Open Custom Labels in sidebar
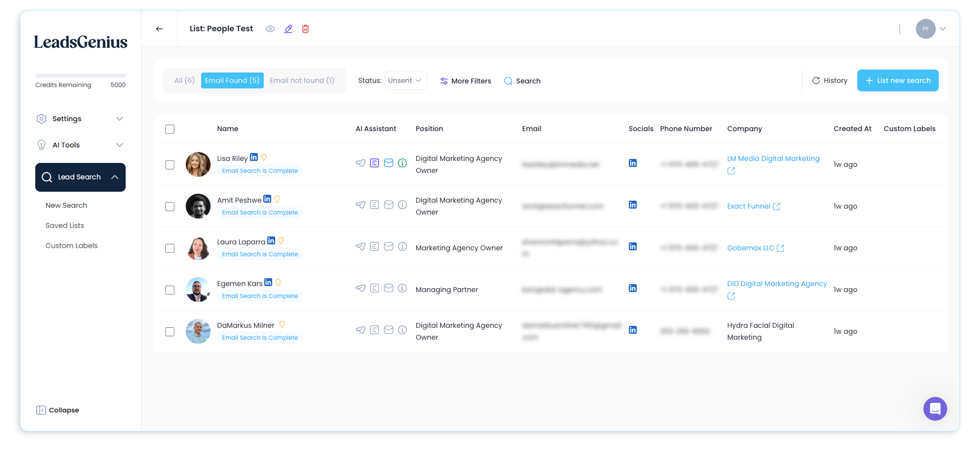Screen dimensions: 980x455 (x=72, y=246)
